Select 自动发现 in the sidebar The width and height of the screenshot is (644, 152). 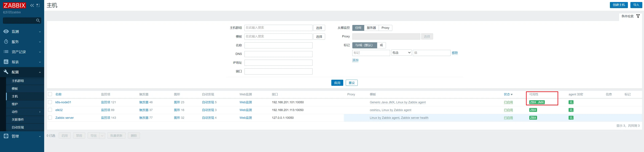(x=18, y=127)
